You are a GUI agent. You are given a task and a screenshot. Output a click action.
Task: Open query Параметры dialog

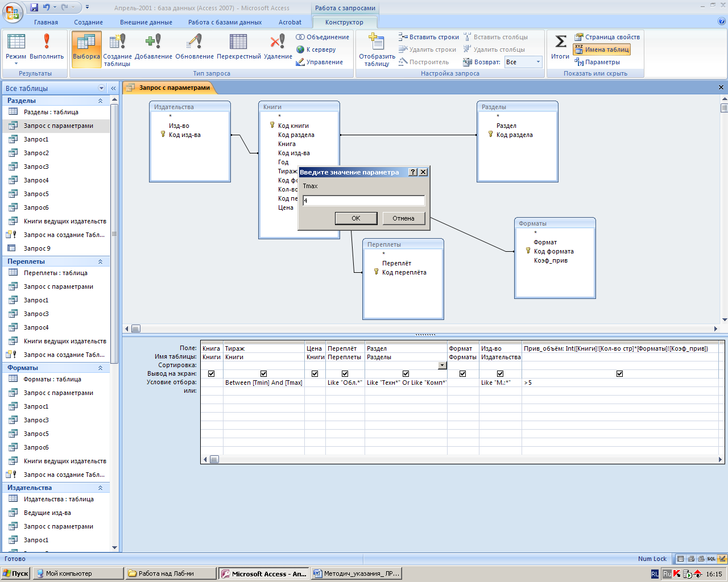tap(597, 62)
